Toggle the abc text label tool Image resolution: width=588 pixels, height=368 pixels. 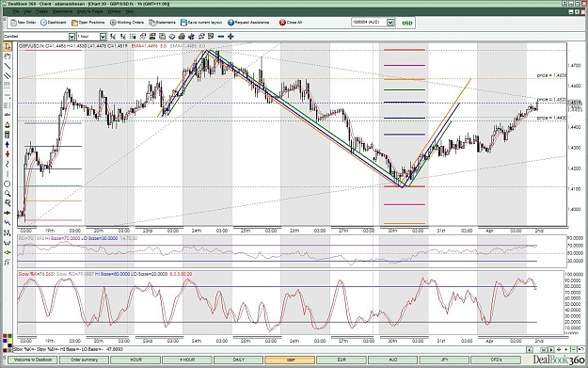(x=8, y=115)
